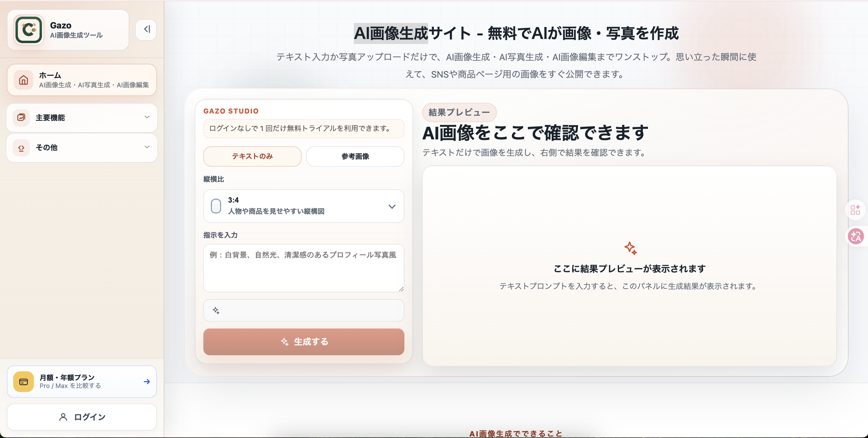Collapse the sidebar with the arrow icon
Image resolution: width=868 pixels, height=438 pixels.
[x=146, y=30]
